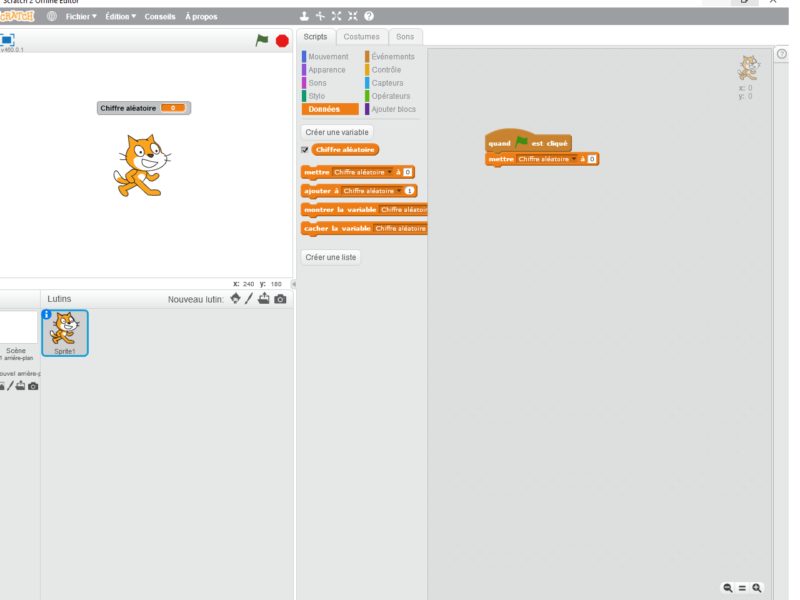The width and height of the screenshot is (800, 600).
Task: Toggle the Chiffre aléatoire variable monitor checkbox
Action: [x=305, y=149]
